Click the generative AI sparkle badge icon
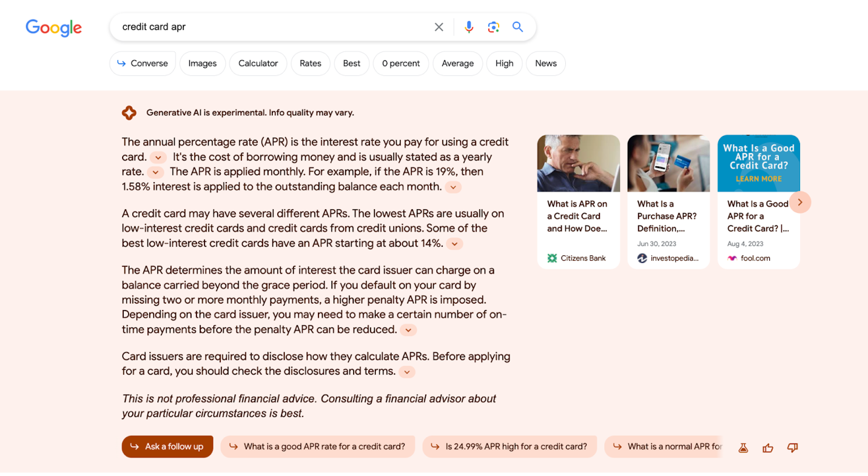This screenshot has height=476, width=868. pos(129,113)
